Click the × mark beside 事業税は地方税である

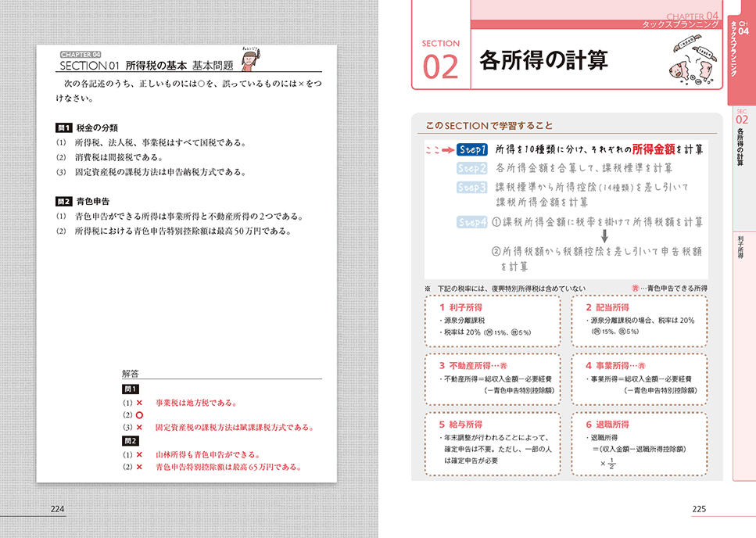(139, 403)
